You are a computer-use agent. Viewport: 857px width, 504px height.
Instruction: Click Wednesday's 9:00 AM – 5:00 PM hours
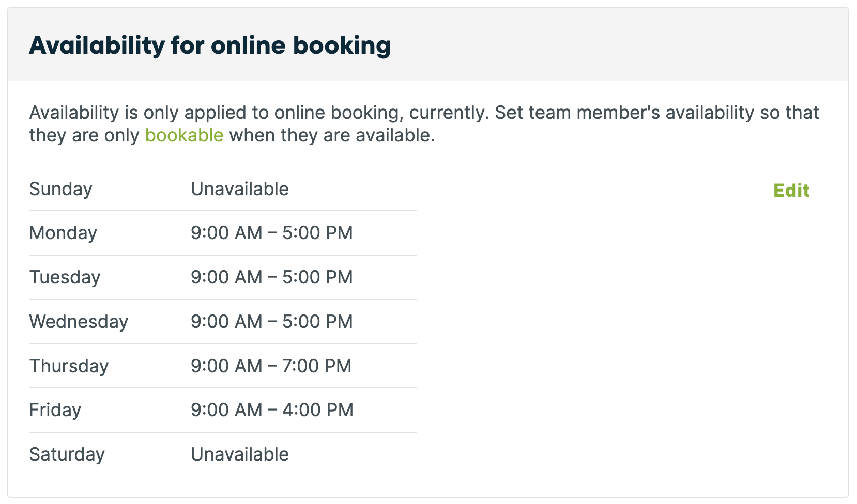pos(271,322)
